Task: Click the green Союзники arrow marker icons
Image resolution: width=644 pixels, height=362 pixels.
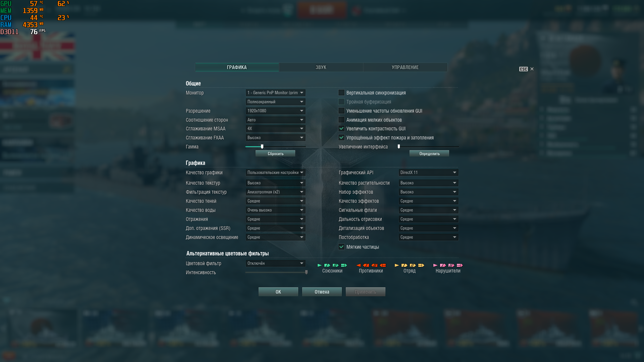Action: click(x=332, y=265)
